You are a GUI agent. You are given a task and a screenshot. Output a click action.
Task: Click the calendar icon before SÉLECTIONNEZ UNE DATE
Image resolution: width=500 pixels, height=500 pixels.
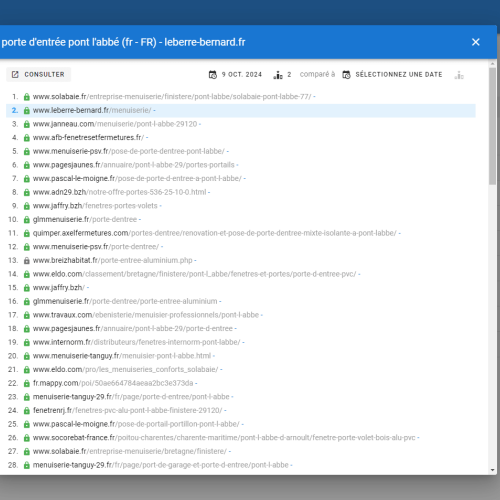tap(346, 75)
